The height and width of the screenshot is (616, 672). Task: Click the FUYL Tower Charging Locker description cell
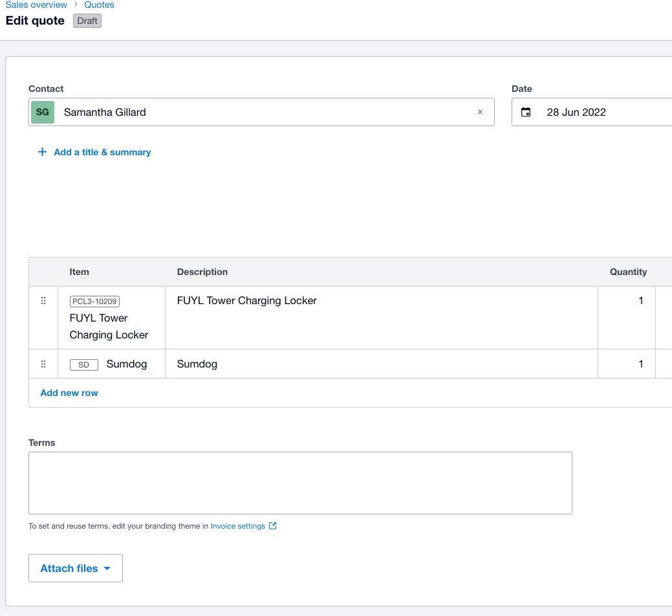(382, 318)
